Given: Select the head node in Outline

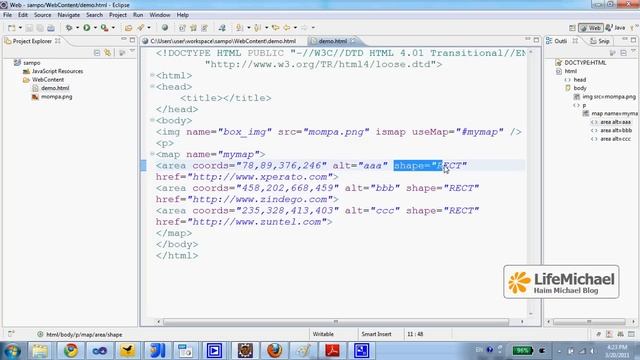Looking at the screenshot, I should coord(580,80).
